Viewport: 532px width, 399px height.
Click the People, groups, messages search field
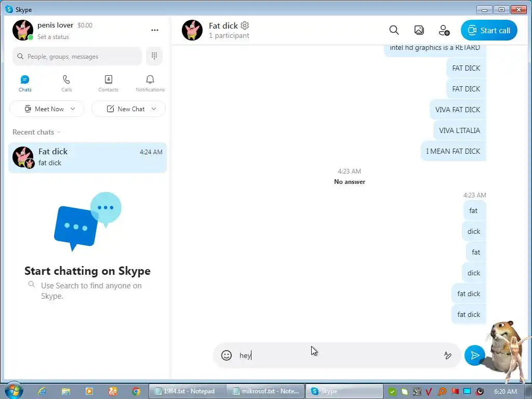tap(77, 56)
